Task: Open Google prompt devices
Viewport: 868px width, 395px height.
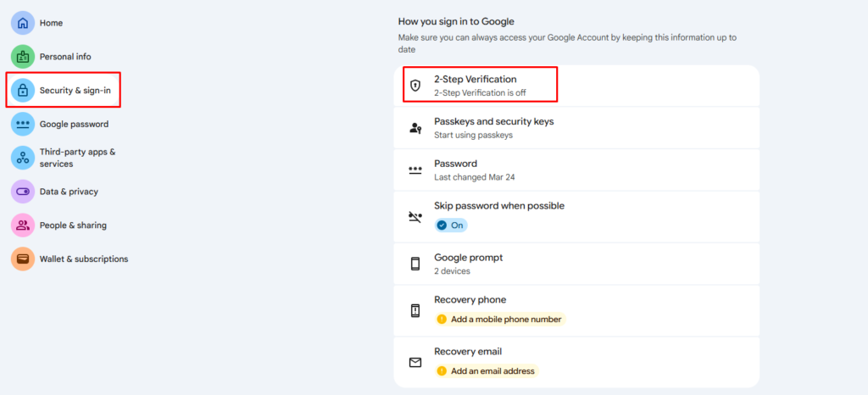Action: tap(576, 264)
